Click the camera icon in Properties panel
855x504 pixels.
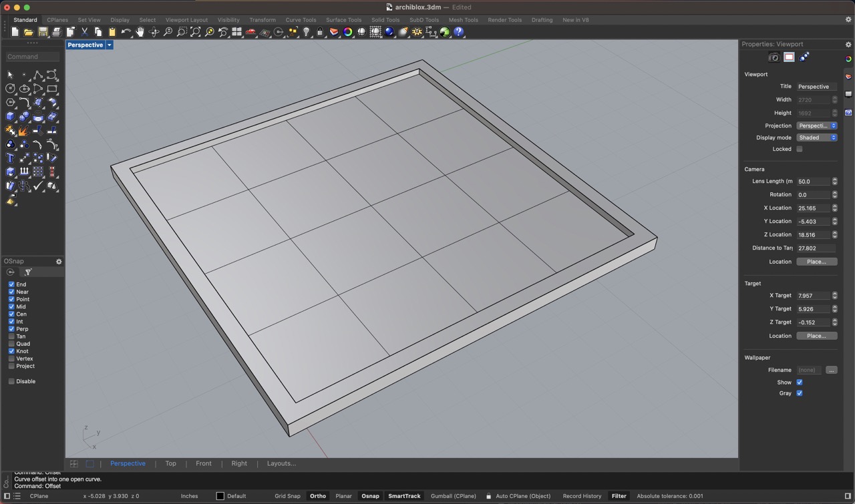click(x=774, y=57)
